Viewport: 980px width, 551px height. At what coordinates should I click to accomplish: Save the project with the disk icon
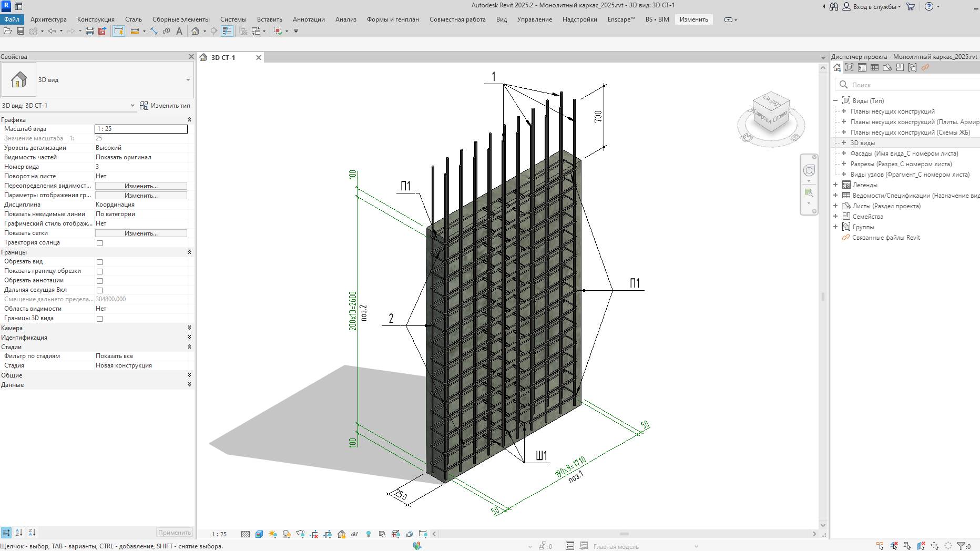(x=20, y=31)
